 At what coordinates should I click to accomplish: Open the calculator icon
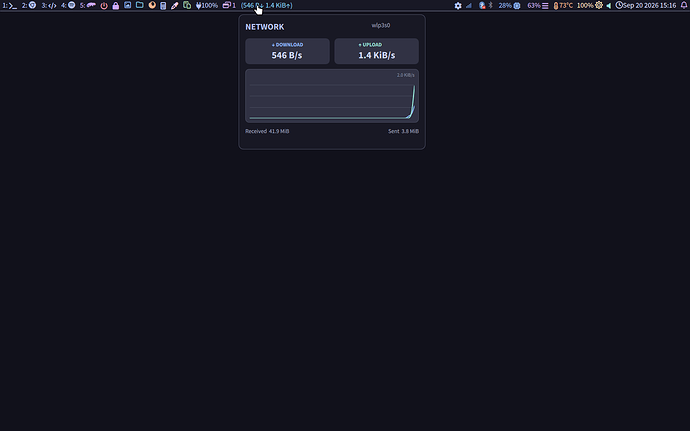163,6
